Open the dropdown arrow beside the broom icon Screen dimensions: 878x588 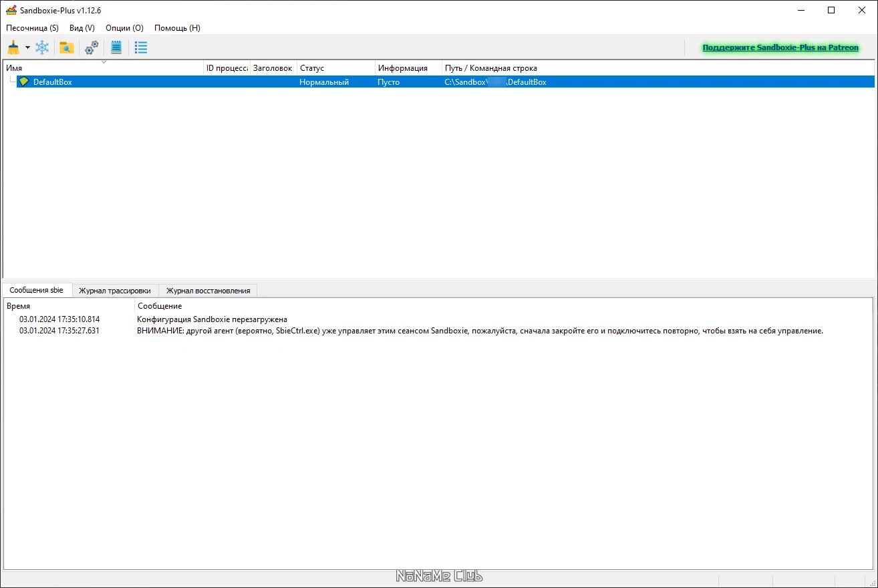click(x=27, y=47)
